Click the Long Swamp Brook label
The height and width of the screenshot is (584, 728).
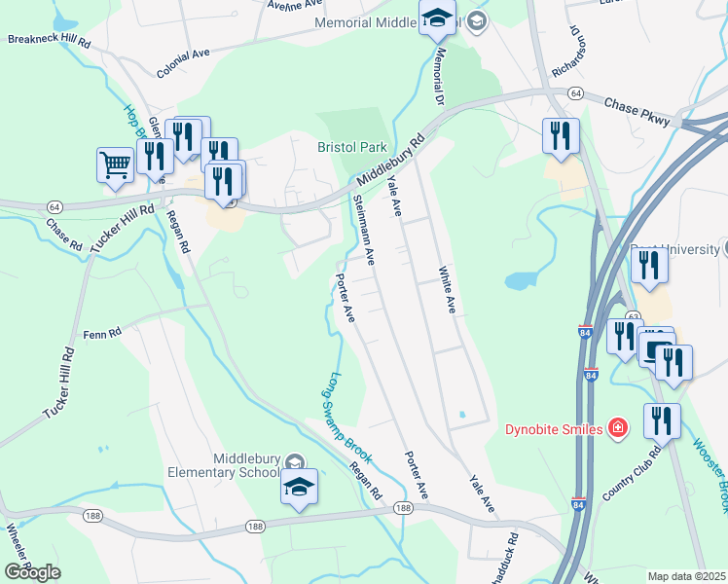pyautogui.click(x=347, y=419)
